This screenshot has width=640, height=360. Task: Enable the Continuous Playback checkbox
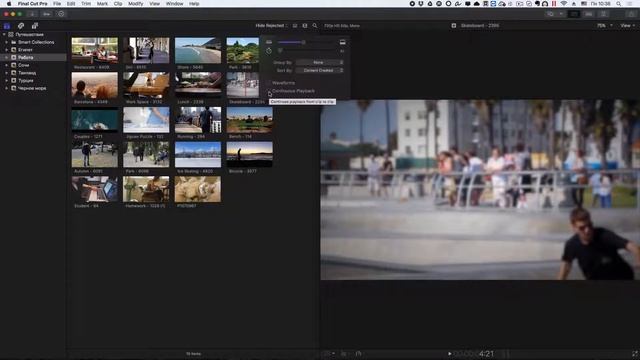click(269, 91)
